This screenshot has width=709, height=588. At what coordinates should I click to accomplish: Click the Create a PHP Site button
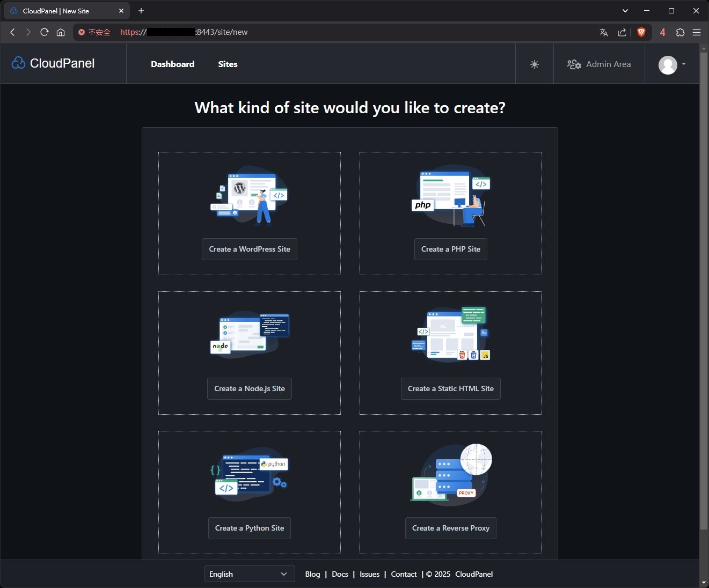point(451,249)
